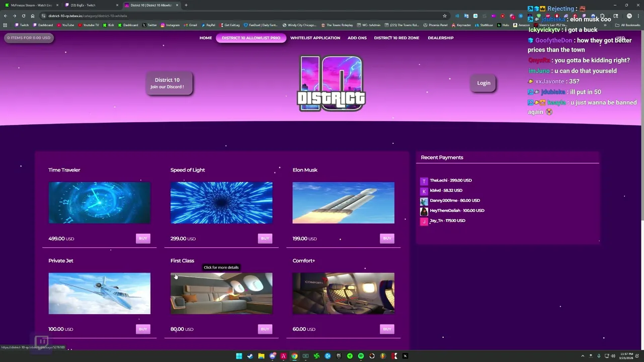Click the browser home icon
This screenshot has height=362, width=644.
(33, 16)
